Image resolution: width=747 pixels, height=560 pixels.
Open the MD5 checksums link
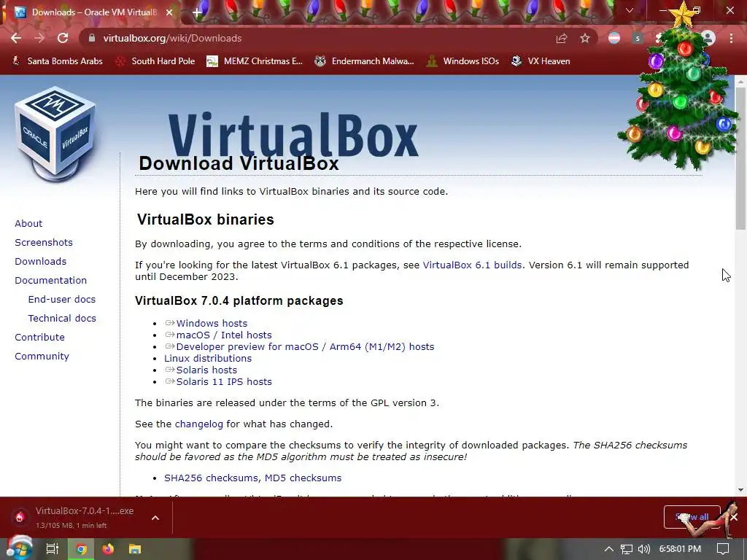(303, 478)
